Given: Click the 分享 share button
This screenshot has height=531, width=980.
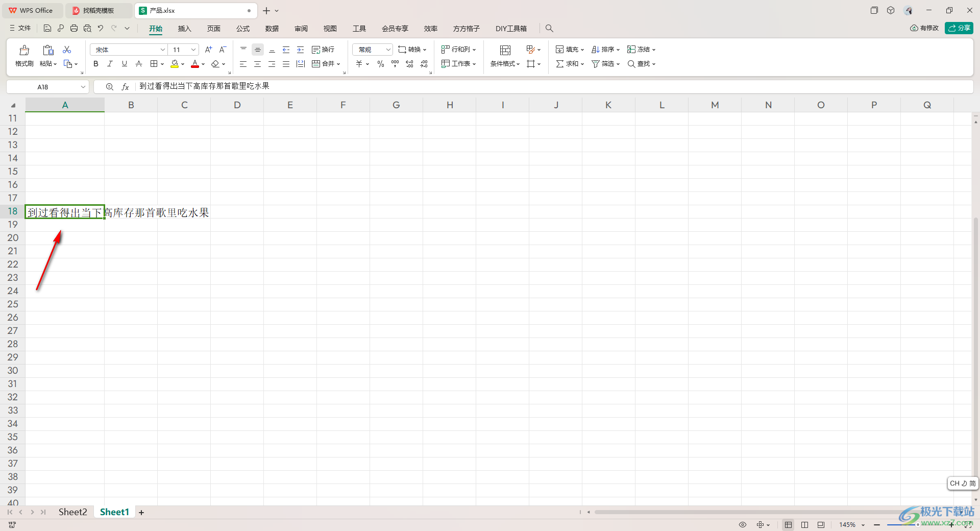Looking at the screenshot, I should point(959,28).
